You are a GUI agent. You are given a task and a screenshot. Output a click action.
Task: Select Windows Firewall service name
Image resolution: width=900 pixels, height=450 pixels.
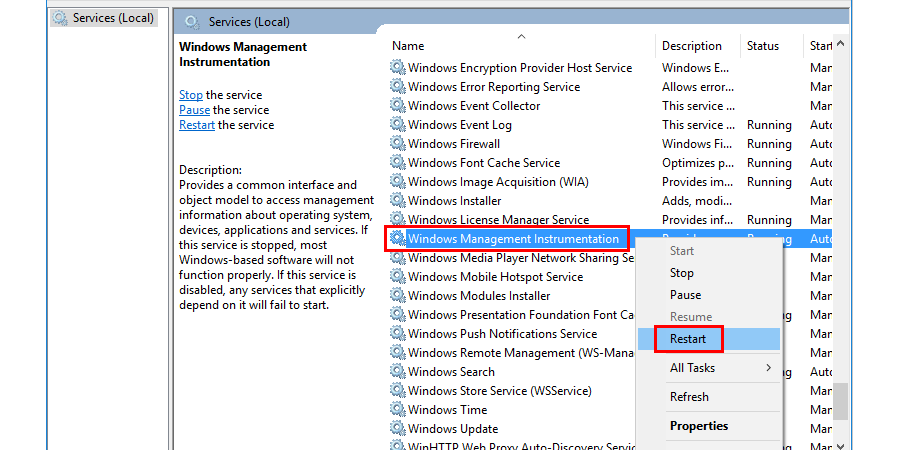[453, 143]
